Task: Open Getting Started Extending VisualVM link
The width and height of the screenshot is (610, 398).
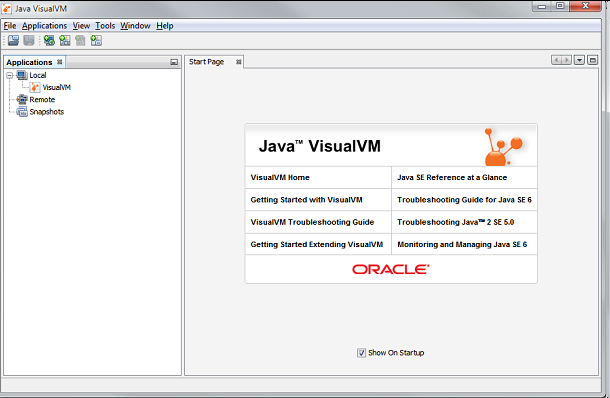Action: click(317, 244)
